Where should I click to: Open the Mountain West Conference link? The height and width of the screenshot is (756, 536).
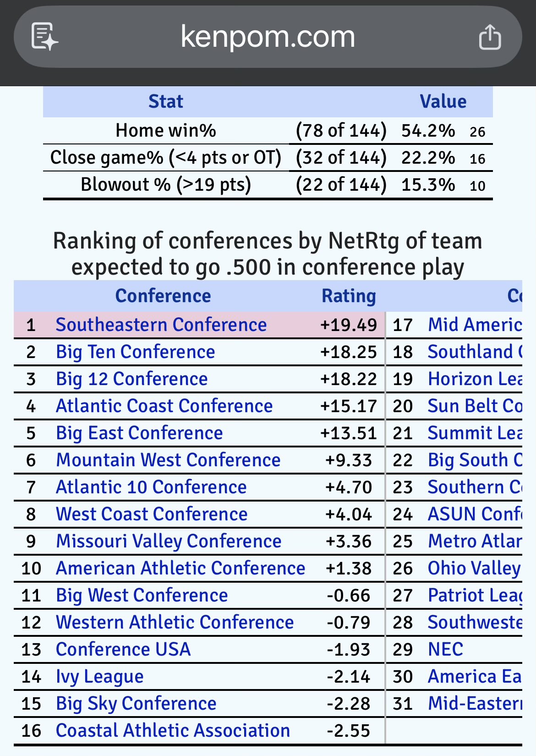[168, 460]
